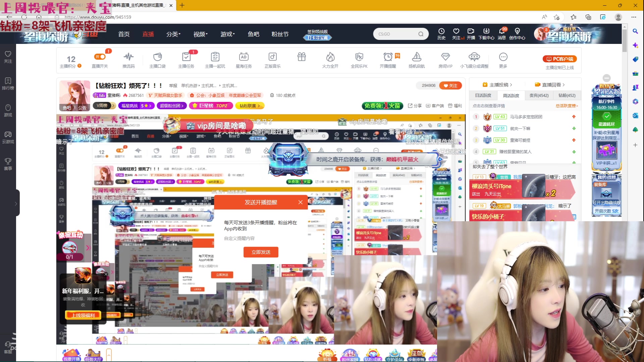Open the 小飞碟分成调整 UFO icon
Viewport: 644px width, 362px height.
click(x=474, y=60)
